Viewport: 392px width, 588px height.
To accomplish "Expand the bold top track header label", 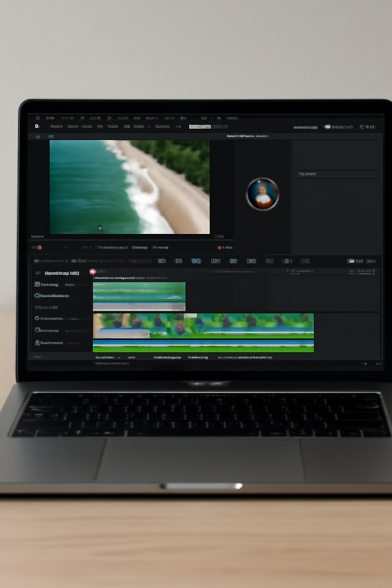I will coord(61,273).
